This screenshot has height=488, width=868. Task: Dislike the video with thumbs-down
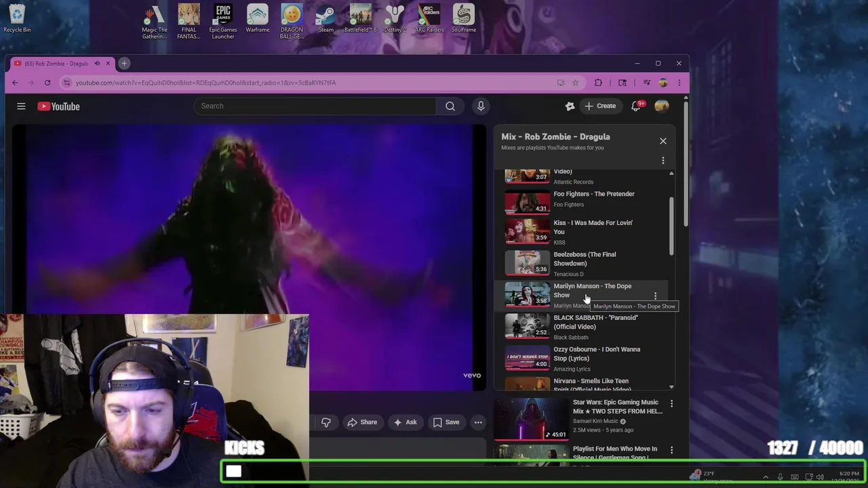(x=326, y=422)
